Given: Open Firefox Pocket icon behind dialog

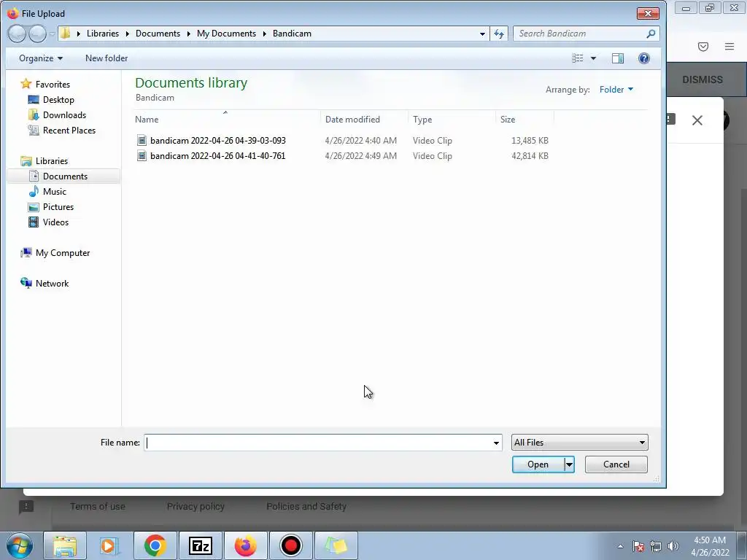Looking at the screenshot, I should [x=703, y=46].
